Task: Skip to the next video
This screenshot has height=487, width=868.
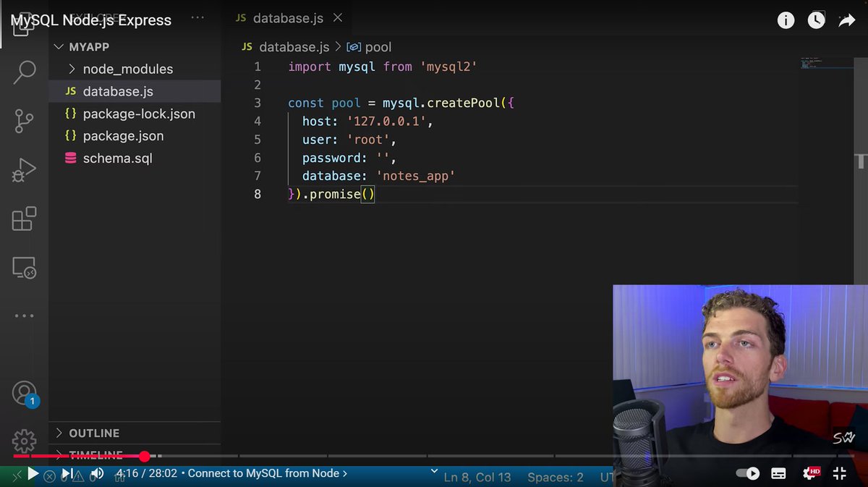Action: 67,474
